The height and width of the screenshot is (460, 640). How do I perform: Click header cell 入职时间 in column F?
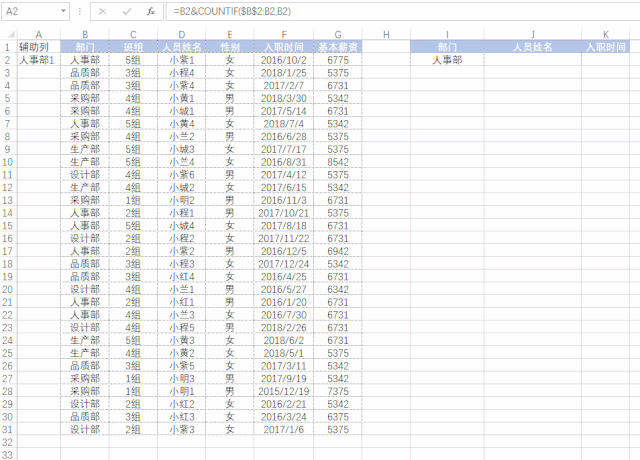(x=284, y=47)
